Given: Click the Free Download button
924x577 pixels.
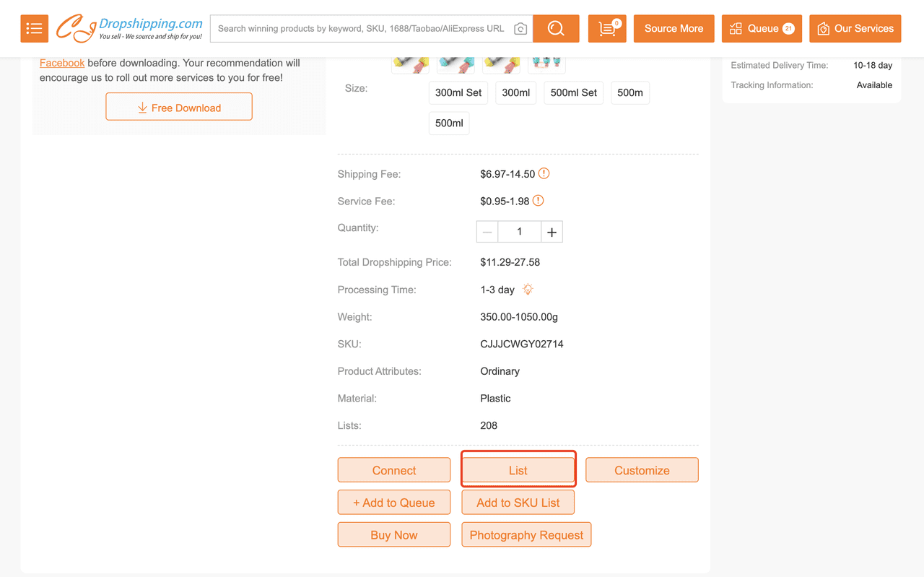Looking at the screenshot, I should click(179, 107).
